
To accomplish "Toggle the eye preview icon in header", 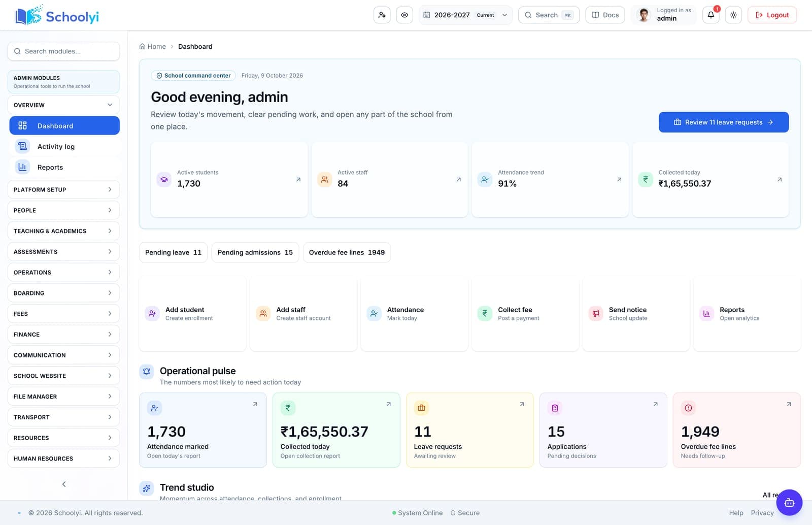I will 404,15.
